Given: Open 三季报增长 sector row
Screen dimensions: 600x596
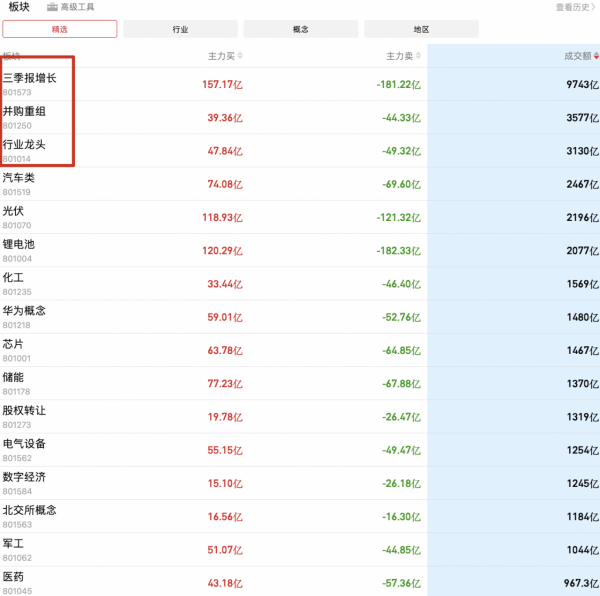Looking at the screenshot, I should tap(300, 84).
